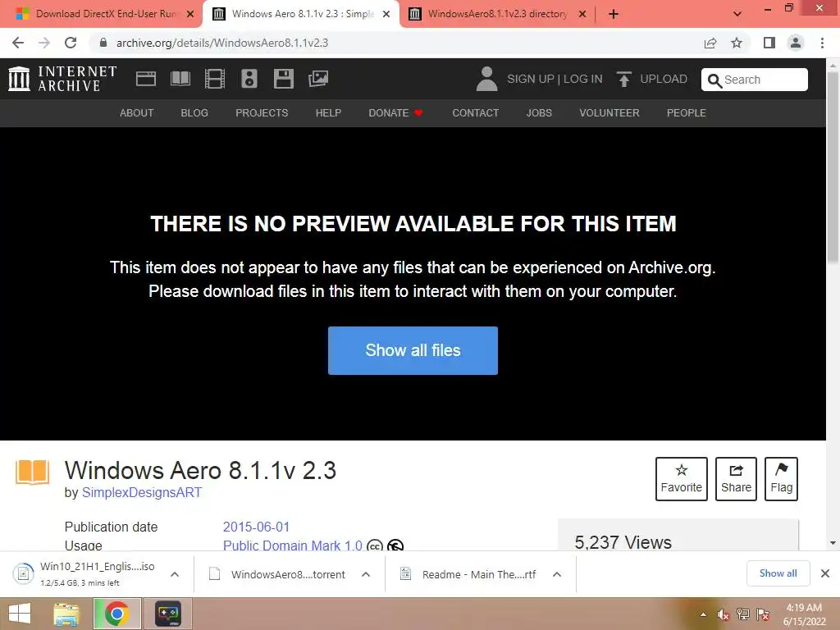The width and height of the screenshot is (840, 630).
Task: Expand options for the Readme rtf download
Action: pyautogui.click(x=557, y=574)
